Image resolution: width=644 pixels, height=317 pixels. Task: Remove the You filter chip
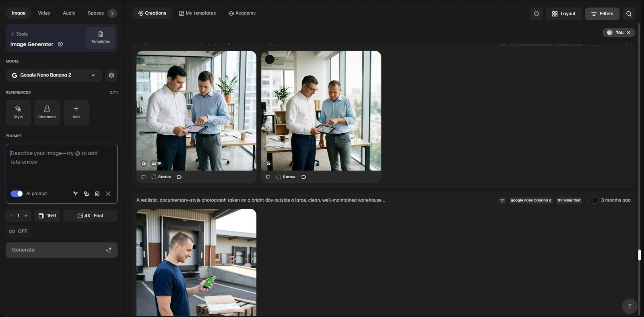pos(629,33)
